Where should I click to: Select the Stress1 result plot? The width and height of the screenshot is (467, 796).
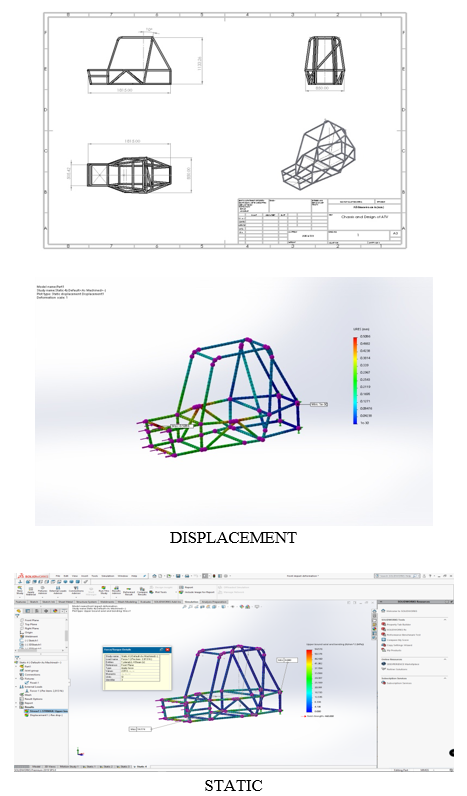(x=46, y=711)
